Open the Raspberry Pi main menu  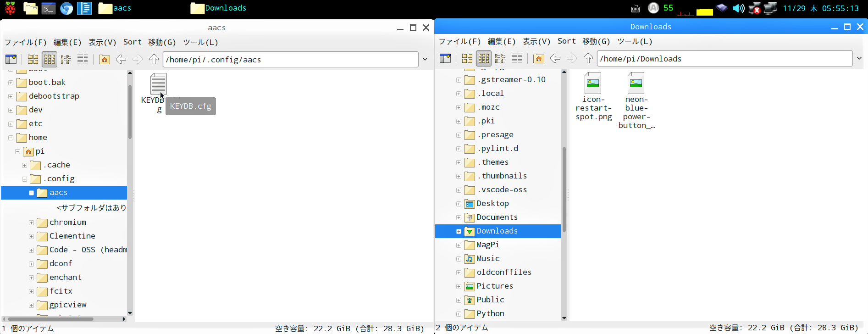point(10,8)
